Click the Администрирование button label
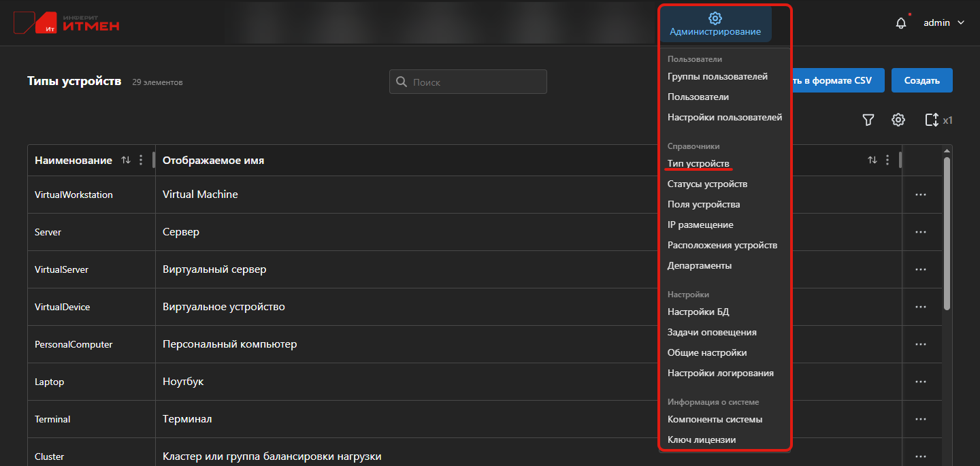The image size is (980, 466). coord(715,32)
